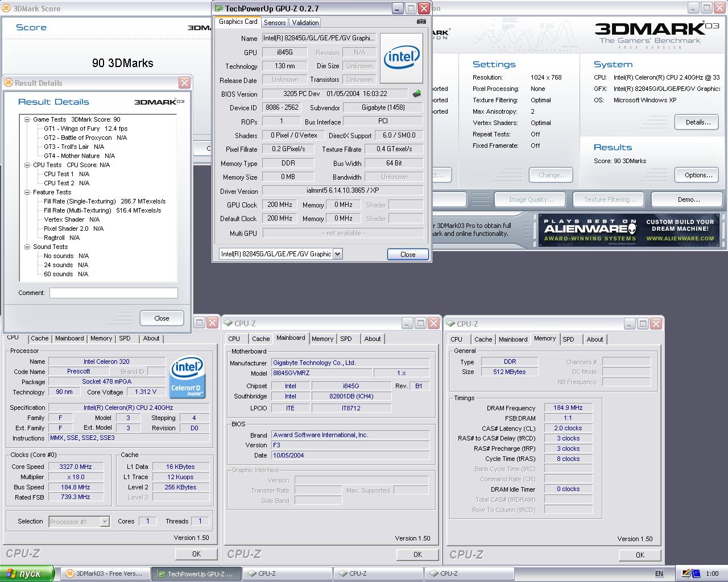Click the Texture Filtering... button
The height and width of the screenshot is (582, 728).
pos(610,199)
